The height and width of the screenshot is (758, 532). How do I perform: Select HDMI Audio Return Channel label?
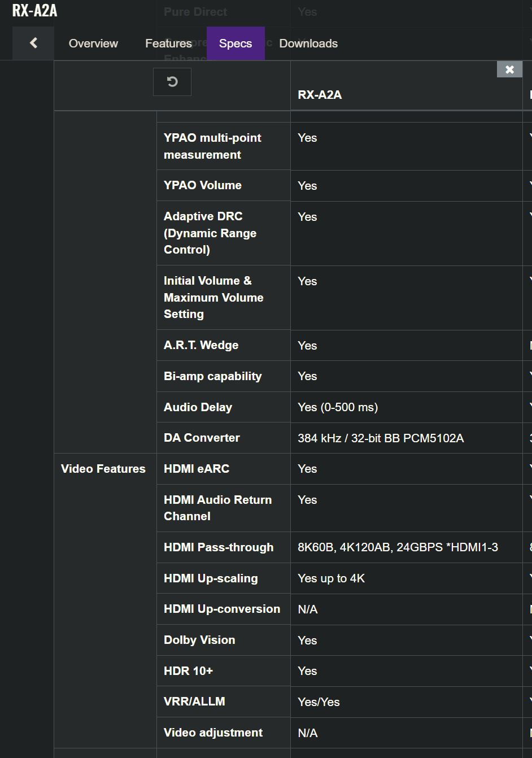tap(217, 508)
